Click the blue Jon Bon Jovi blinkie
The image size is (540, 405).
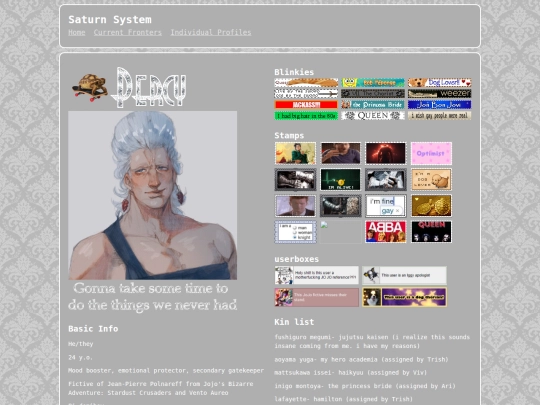click(439, 105)
